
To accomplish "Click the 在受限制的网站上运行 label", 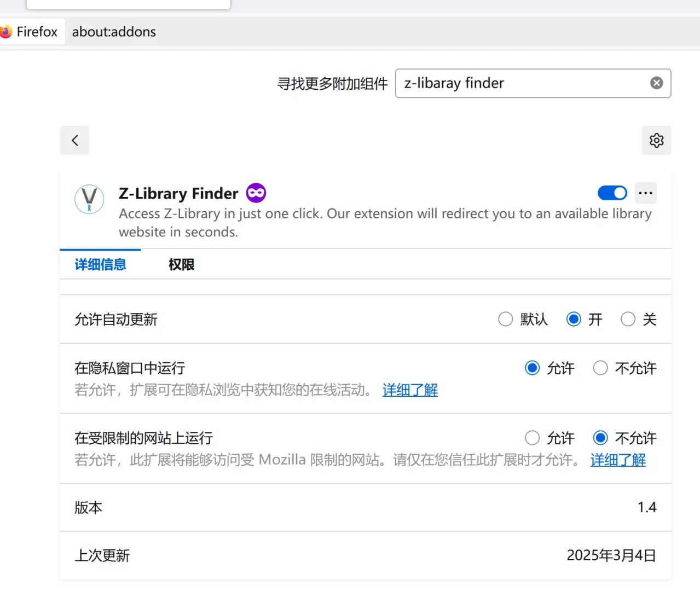I will (143, 438).
